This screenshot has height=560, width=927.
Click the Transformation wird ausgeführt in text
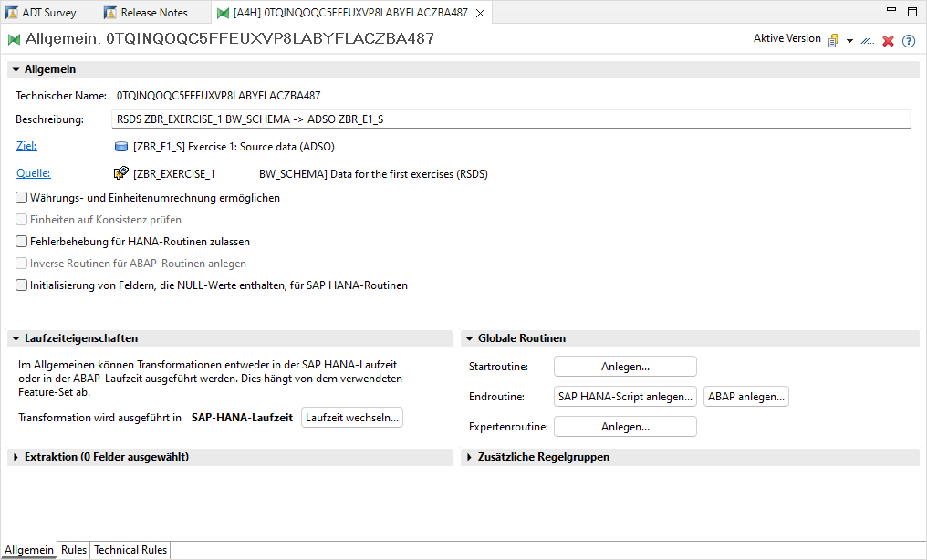[100, 418]
